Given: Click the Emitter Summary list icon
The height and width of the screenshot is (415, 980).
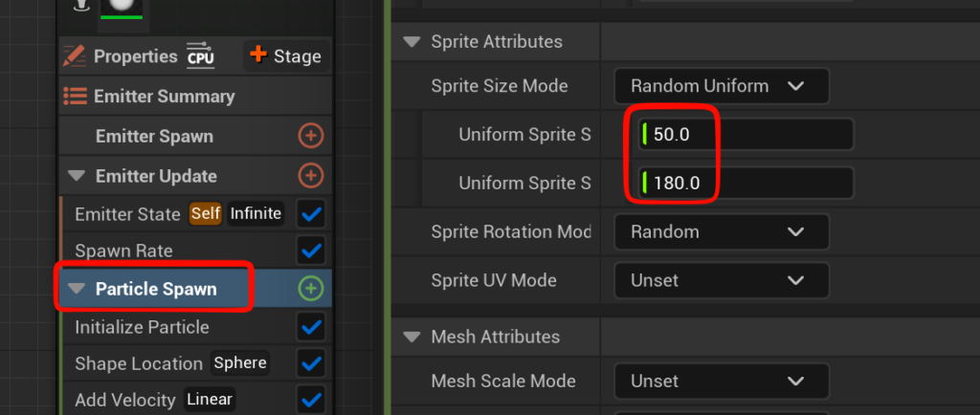Looking at the screenshot, I should click(x=76, y=96).
